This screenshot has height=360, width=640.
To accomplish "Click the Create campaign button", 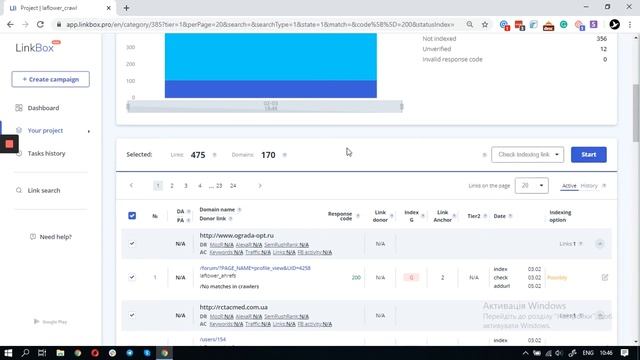I will coord(51,79).
